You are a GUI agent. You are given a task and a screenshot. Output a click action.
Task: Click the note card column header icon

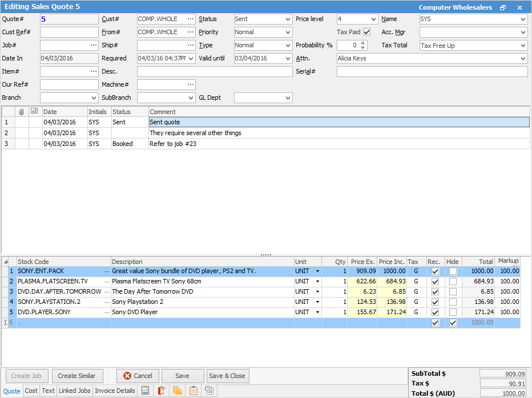[34, 112]
